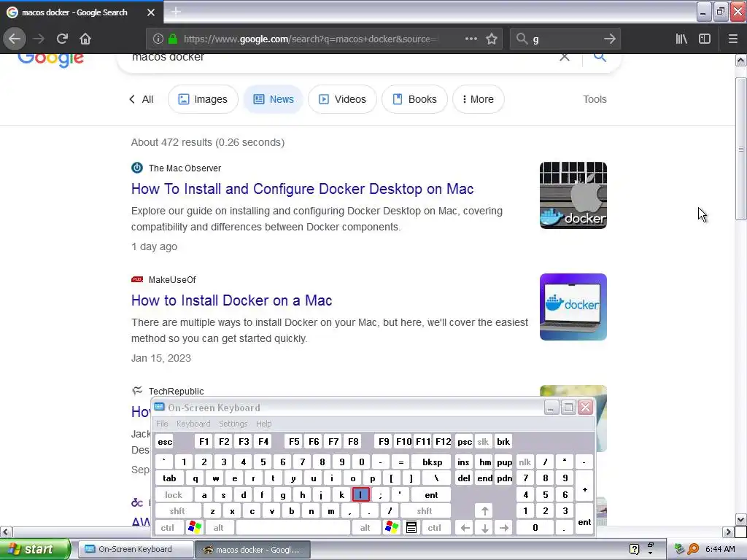Open page actions three-dot menu in address bar
The image size is (747, 560).
coord(471,39)
